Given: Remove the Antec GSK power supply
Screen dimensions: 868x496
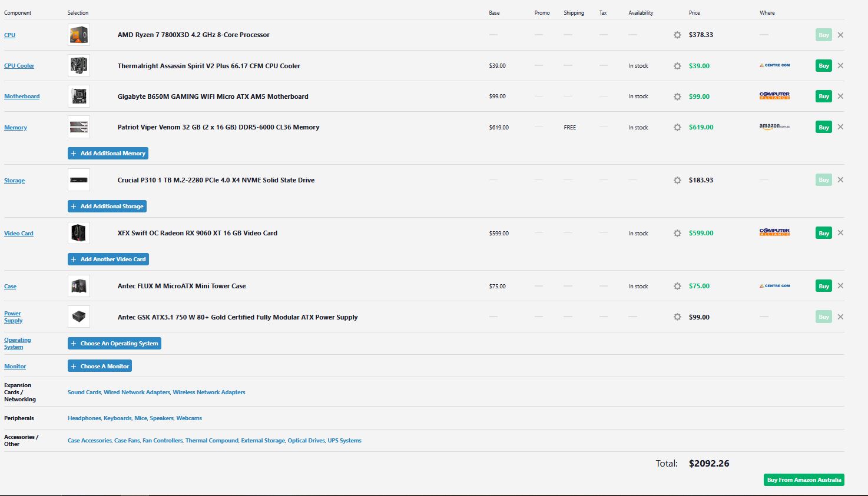Looking at the screenshot, I should [x=840, y=317].
